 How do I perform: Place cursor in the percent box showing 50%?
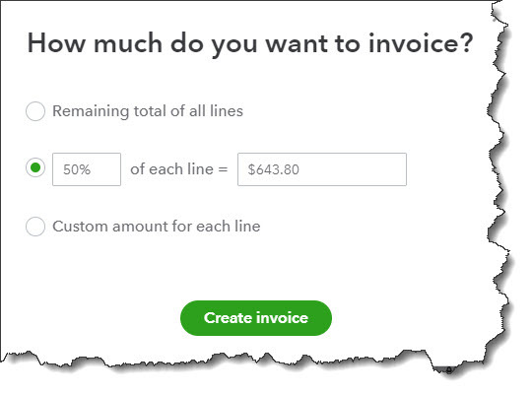[87, 169]
